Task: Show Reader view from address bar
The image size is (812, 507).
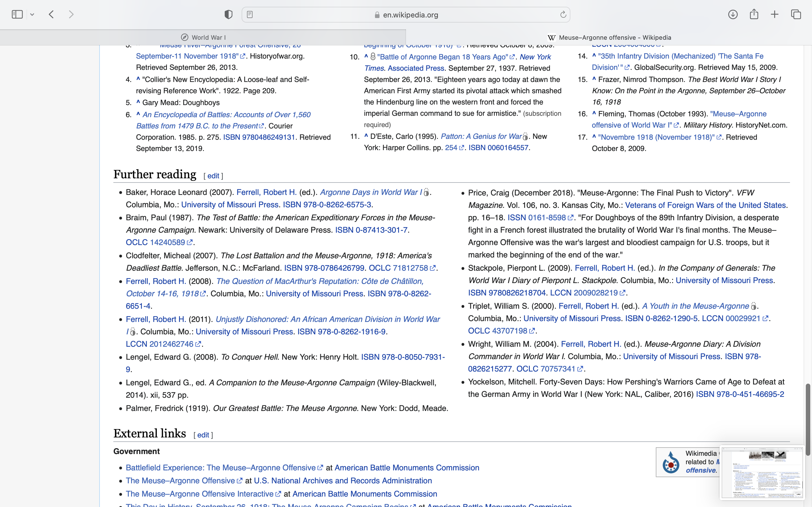Action: pyautogui.click(x=250, y=14)
